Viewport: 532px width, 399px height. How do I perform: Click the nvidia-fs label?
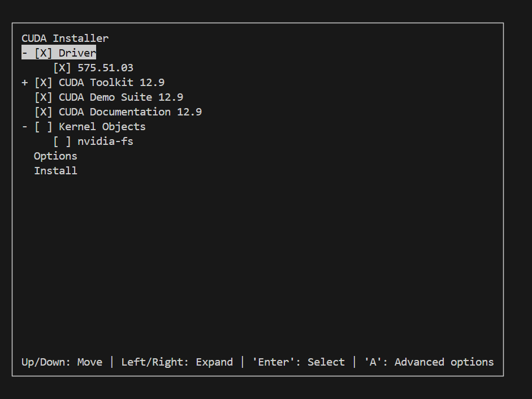pyautogui.click(x=105, y=141)
